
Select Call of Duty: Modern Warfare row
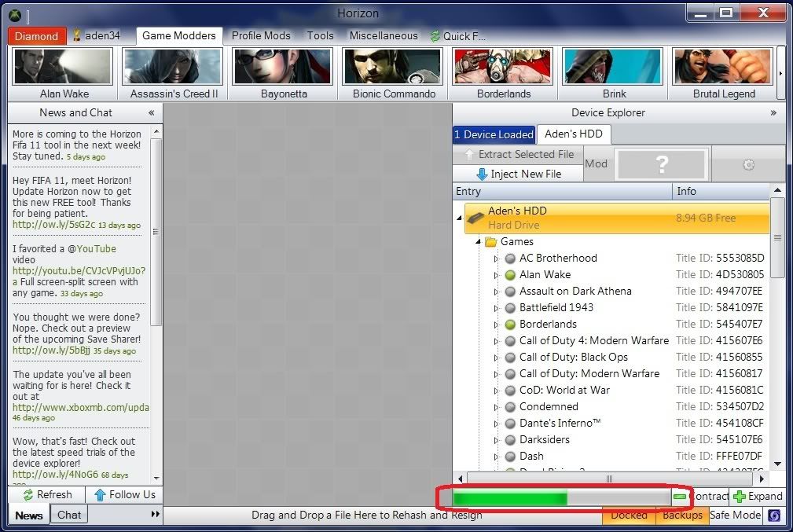(x=630, y=374)
